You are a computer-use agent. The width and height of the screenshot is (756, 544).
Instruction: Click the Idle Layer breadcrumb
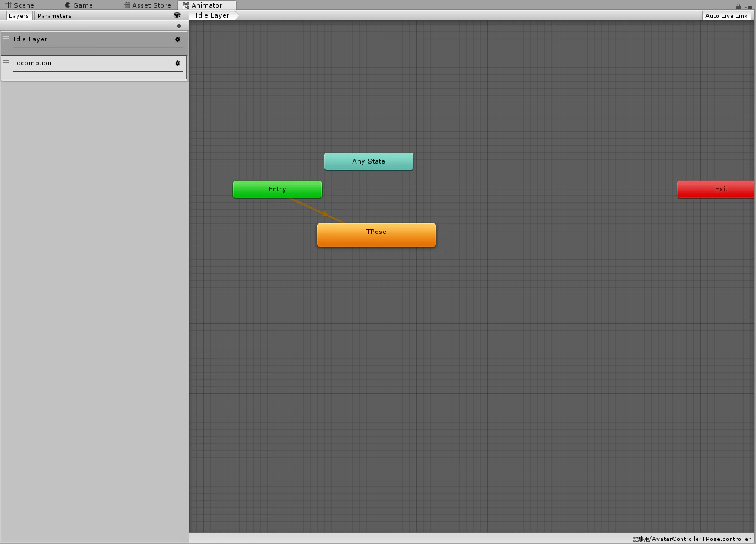click(213, 15)
